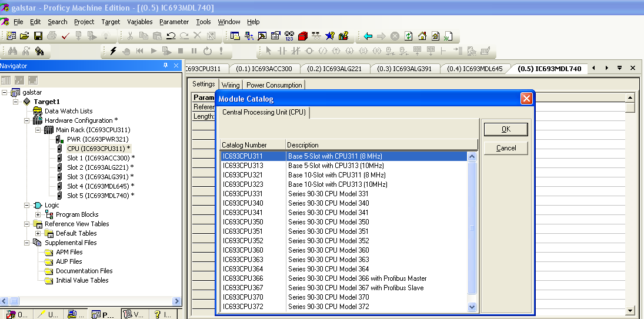This screenshot has width=644, height=319.
Task: Click the document with green X icon
Action: tap(448, 36)
